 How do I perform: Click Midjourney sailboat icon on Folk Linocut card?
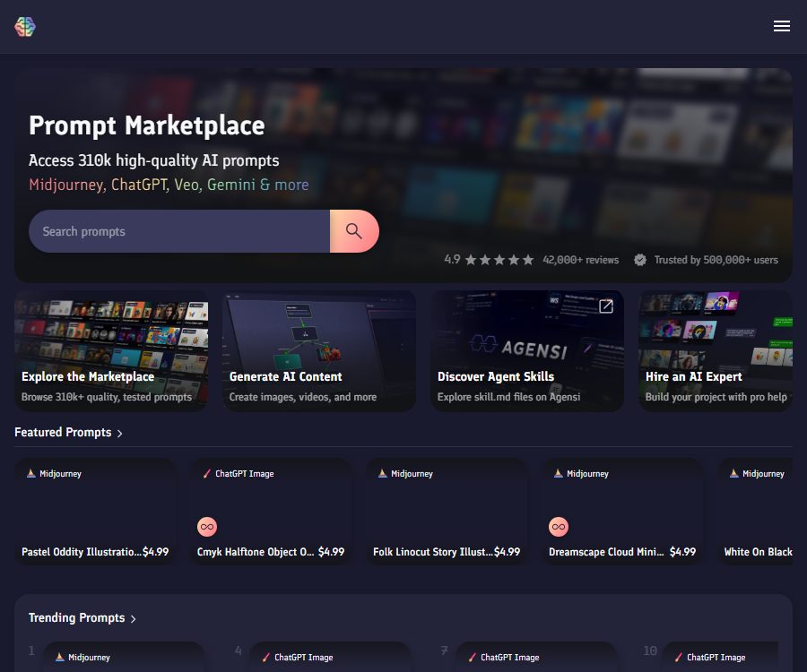coord(382,473)
